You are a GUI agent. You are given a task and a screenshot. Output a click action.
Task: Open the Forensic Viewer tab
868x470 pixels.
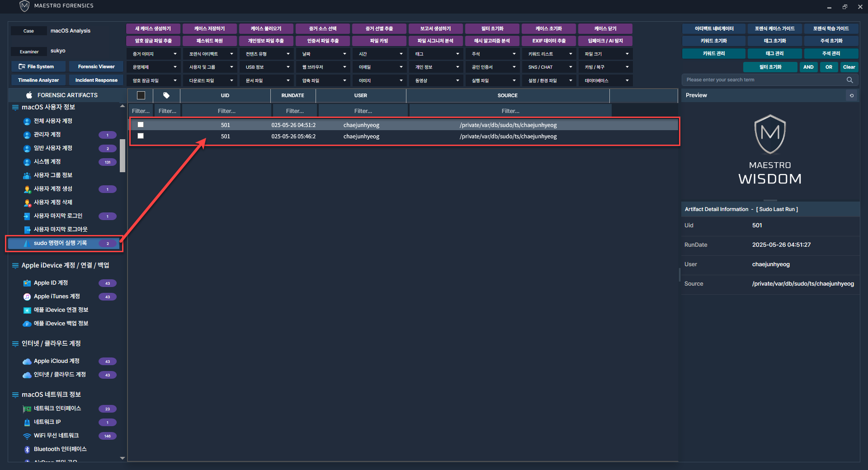click(96, 66)
